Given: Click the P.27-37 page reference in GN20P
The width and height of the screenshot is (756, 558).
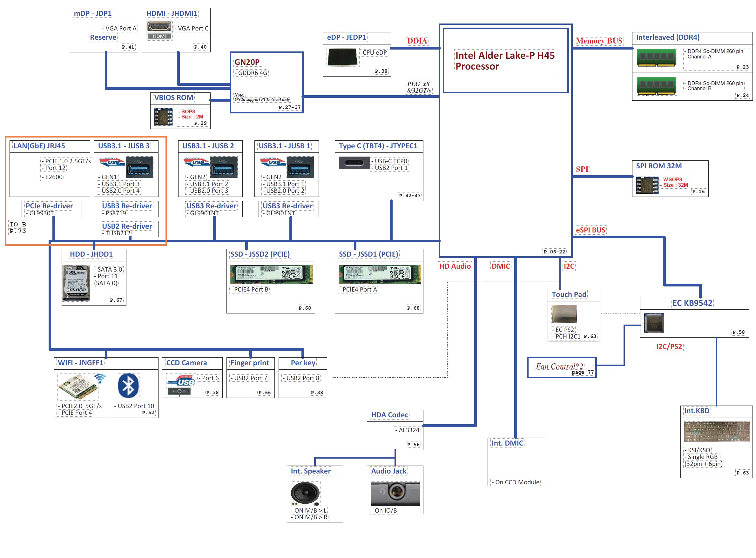Looking at the screenshot, I should (x=289, y=107).
